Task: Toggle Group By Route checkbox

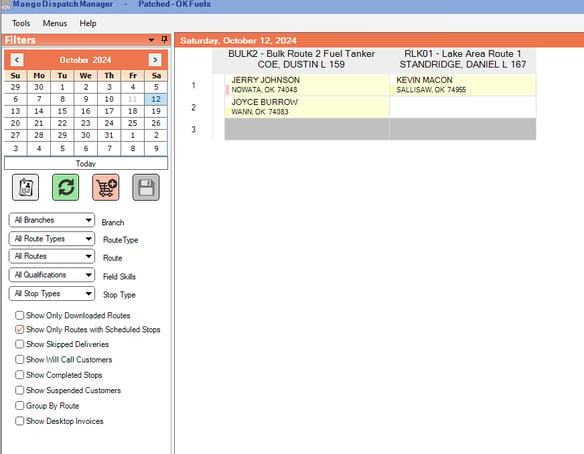Action: (19, 406)
